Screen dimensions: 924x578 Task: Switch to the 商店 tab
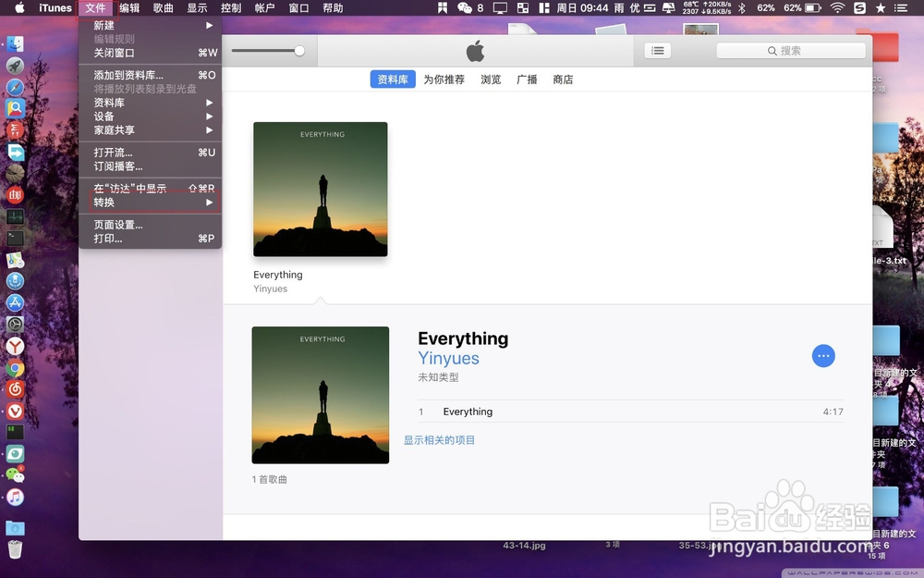click(563, 79)
